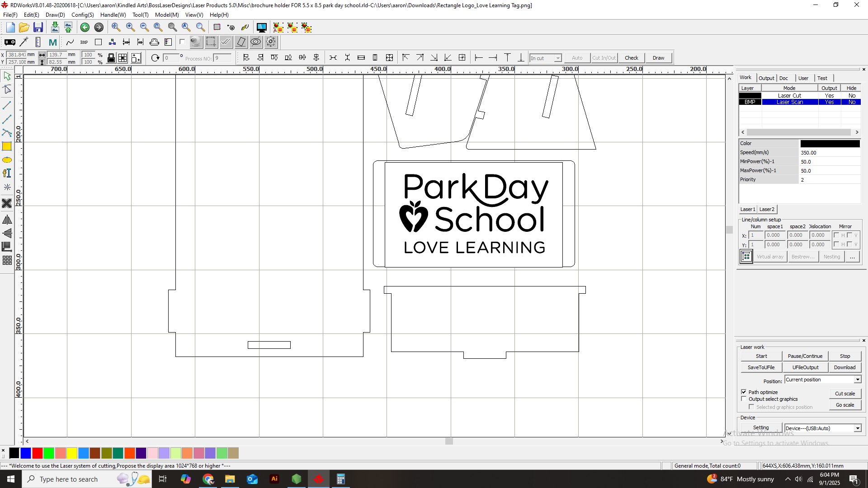Click the mirror horizontal tool icon

click(7, 220)
